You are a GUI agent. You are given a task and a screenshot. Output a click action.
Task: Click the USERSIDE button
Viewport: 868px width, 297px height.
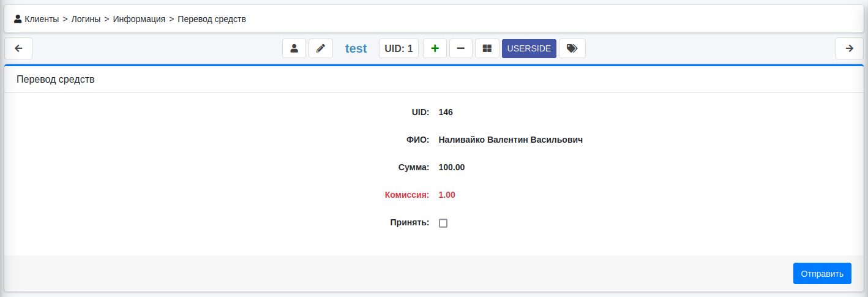pyautogui.click(x=529, y=48)
